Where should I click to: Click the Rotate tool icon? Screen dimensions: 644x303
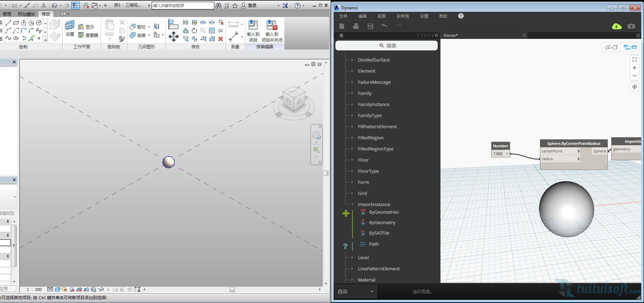[194, 31]
